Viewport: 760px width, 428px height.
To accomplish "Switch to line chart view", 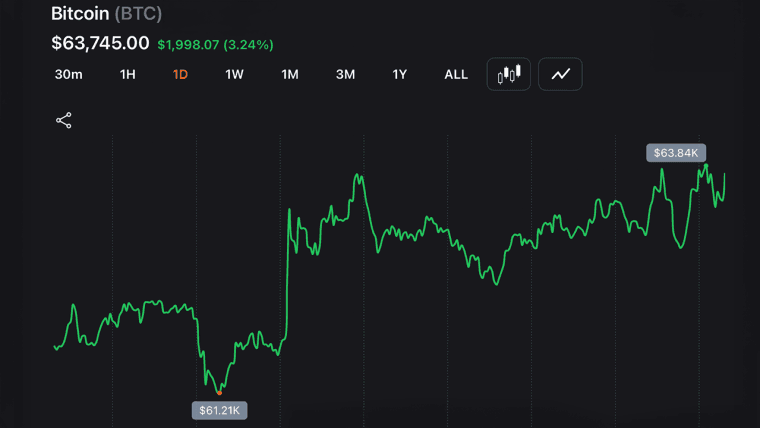I will (560, 74).
